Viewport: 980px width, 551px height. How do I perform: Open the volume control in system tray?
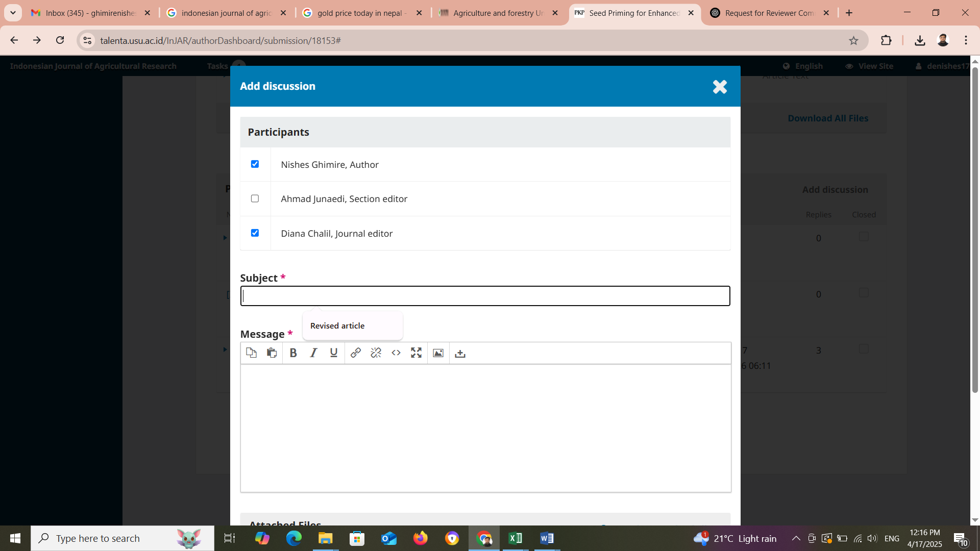[x=872, y=538]
